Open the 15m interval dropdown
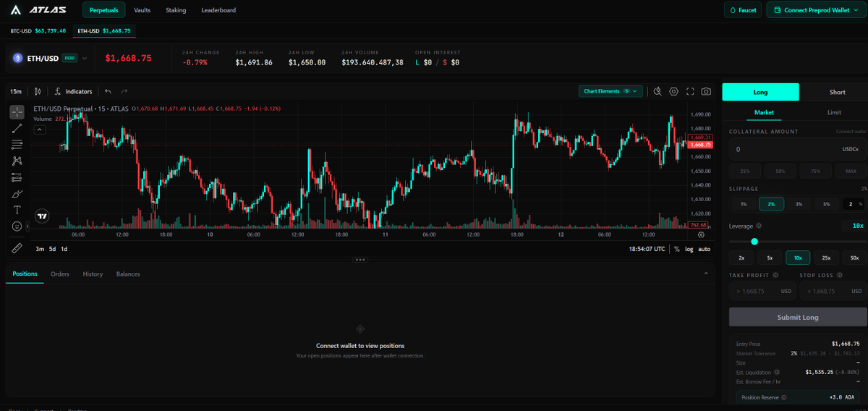Viewport: 868px width, 411px height. click(16, 92)
